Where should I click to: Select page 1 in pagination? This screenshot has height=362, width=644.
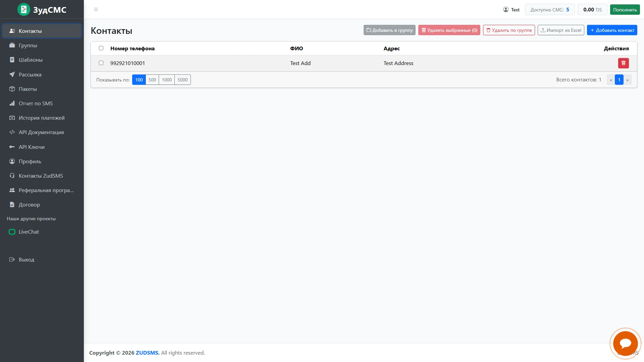tap(619, 80)
